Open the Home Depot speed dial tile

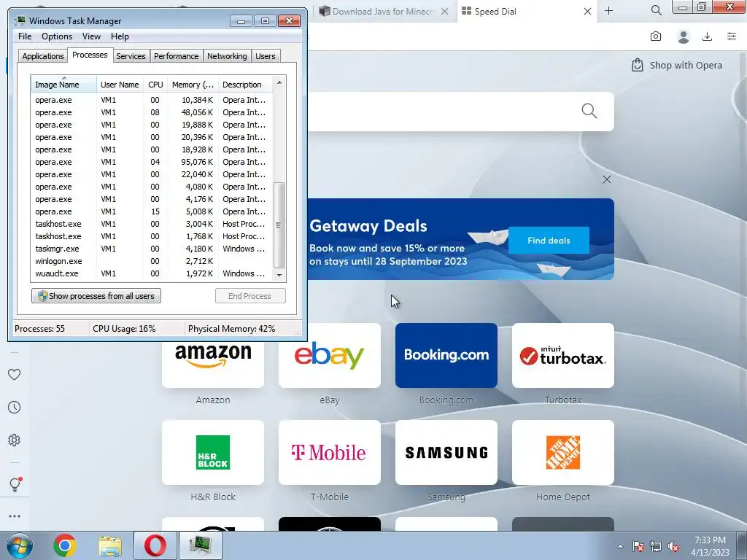click(x=563, y=452)
